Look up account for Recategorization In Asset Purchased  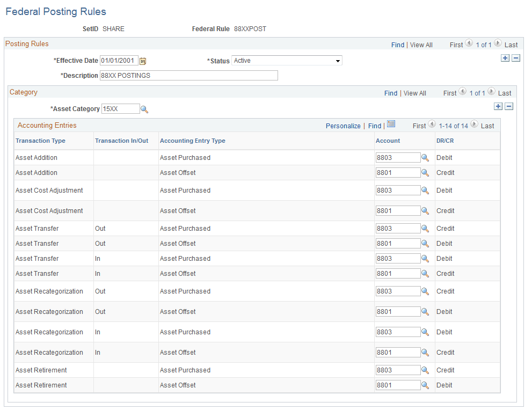pos(425,332)
